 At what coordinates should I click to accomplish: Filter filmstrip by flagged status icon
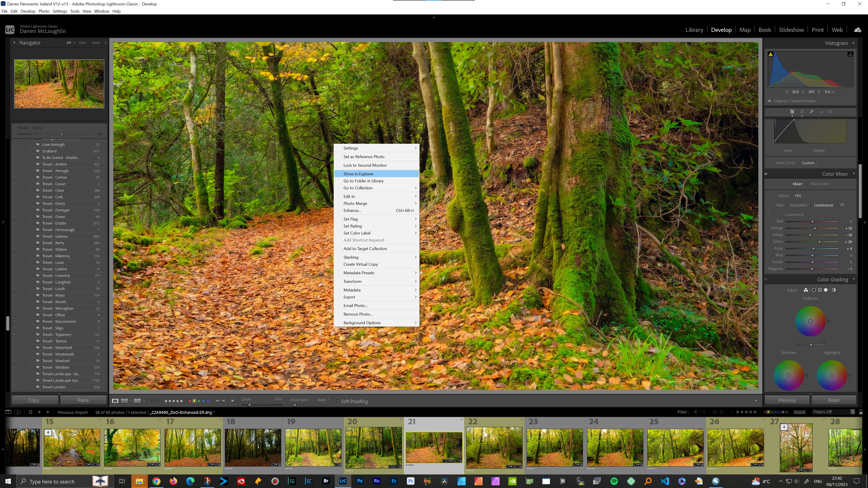coord(695,412)
